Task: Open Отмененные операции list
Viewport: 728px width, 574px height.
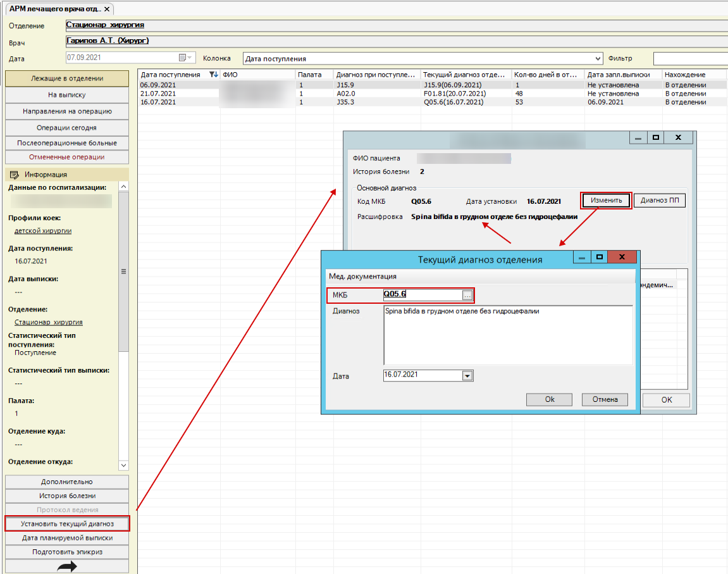Action: point(67,157)
